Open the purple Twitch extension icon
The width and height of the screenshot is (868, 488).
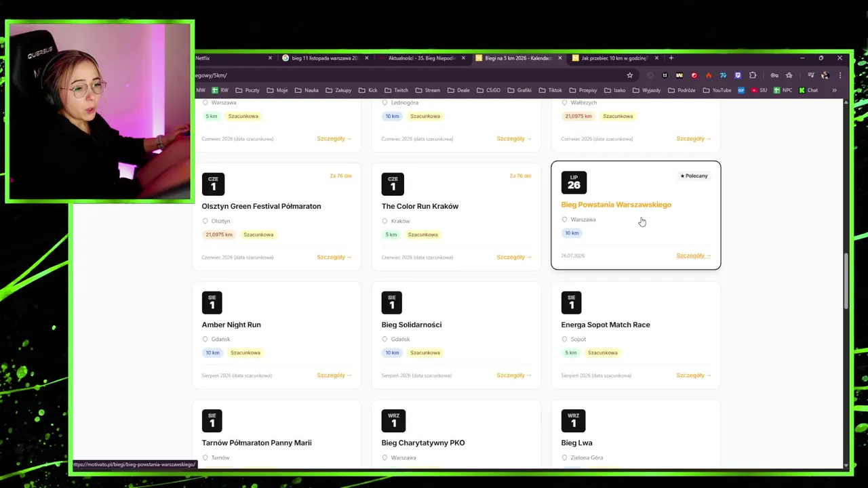click(738, 75)
